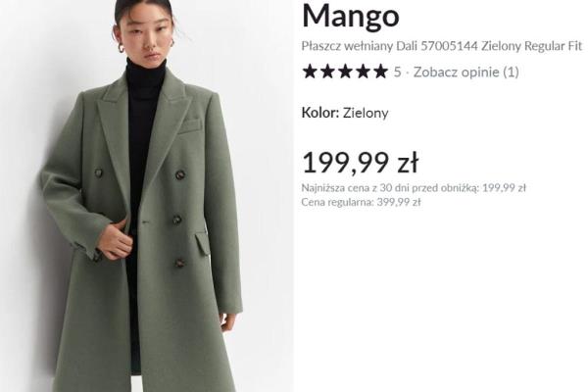Click the rating score number 5
This screenshot has width=588, height=392.
click(397, 72)
